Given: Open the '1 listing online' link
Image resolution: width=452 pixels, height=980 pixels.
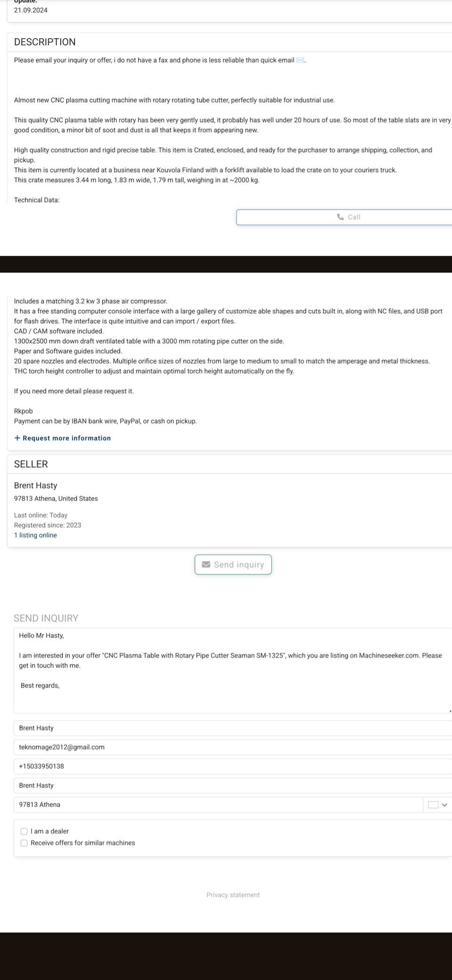Looking at the screenshot, I should point(35,535).
